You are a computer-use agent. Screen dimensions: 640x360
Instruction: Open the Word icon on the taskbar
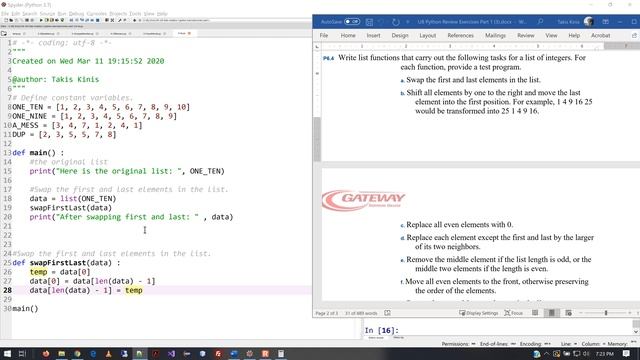point(234,353)
